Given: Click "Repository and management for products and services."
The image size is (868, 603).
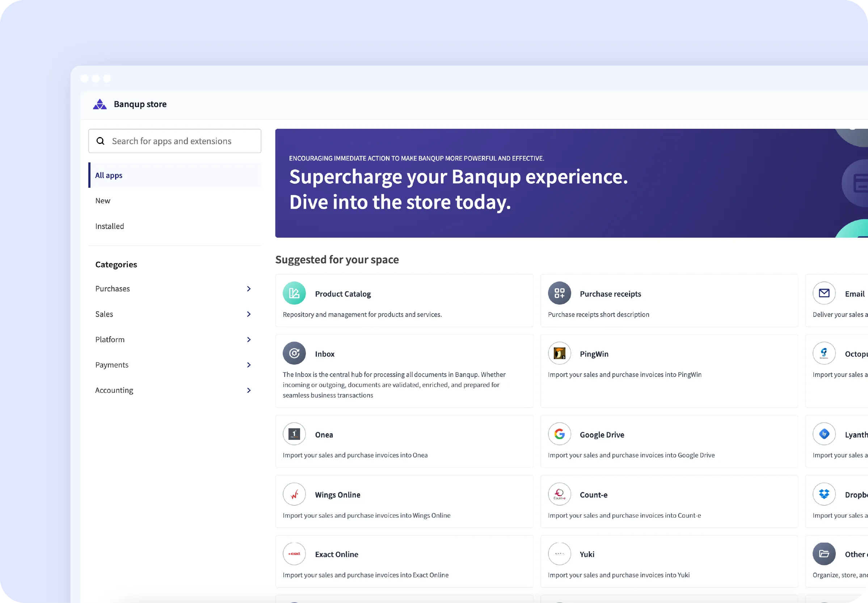Looking at the screenshot, I should [362, 314].
